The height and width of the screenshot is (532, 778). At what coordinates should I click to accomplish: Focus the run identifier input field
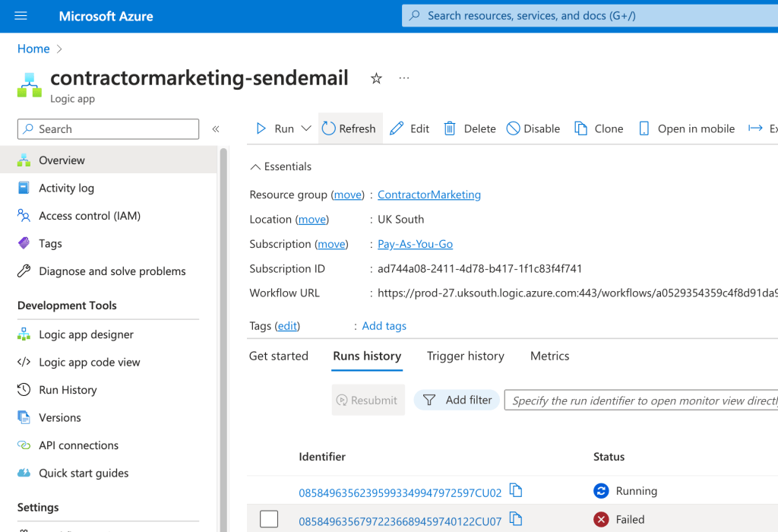pyautogui.click(x=641, y=400)
